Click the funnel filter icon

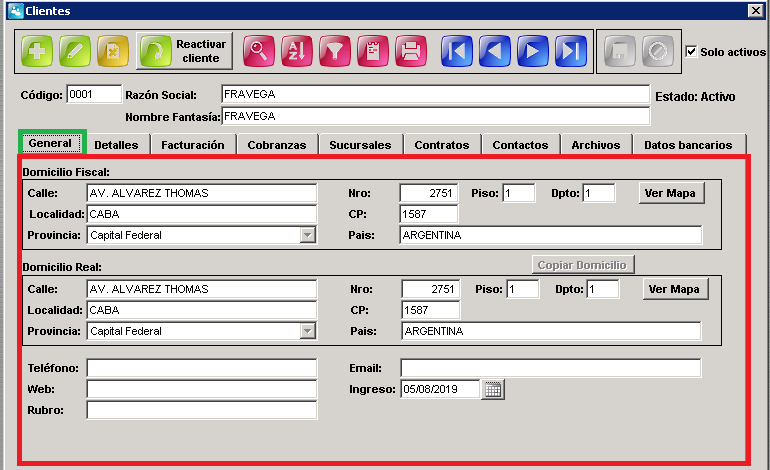334,51
